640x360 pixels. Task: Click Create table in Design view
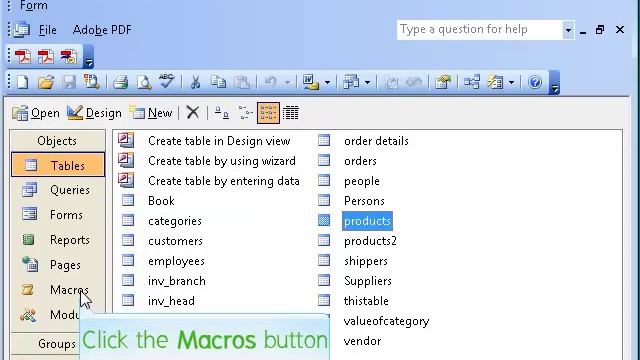pyautogui.click(x=219, y=141)
